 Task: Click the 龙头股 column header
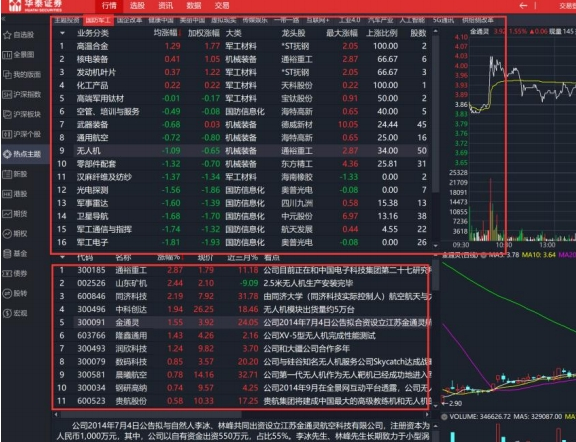click(293, 33)
